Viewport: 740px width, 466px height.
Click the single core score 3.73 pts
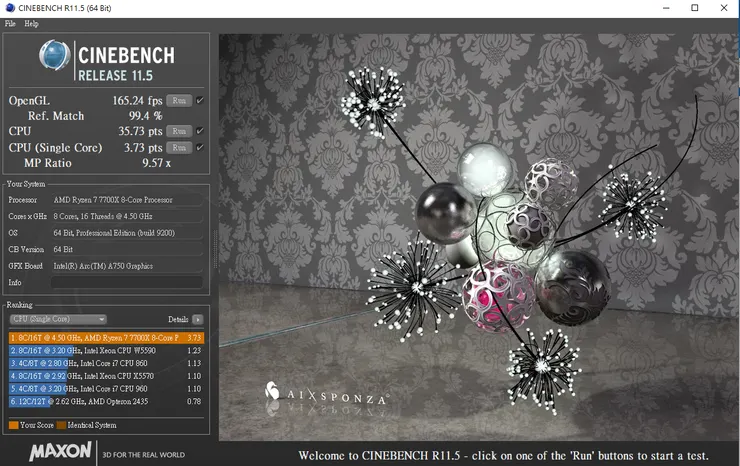pyautogui.click(x=143, y=148)
